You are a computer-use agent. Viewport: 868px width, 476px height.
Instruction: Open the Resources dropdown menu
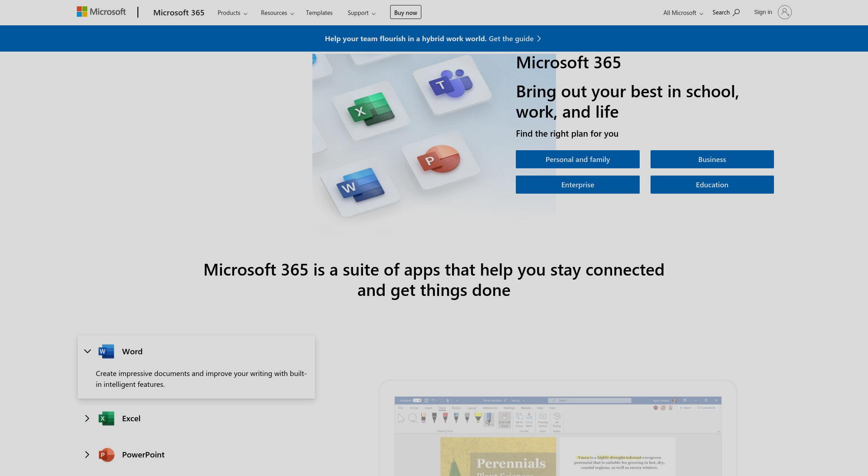277,13
